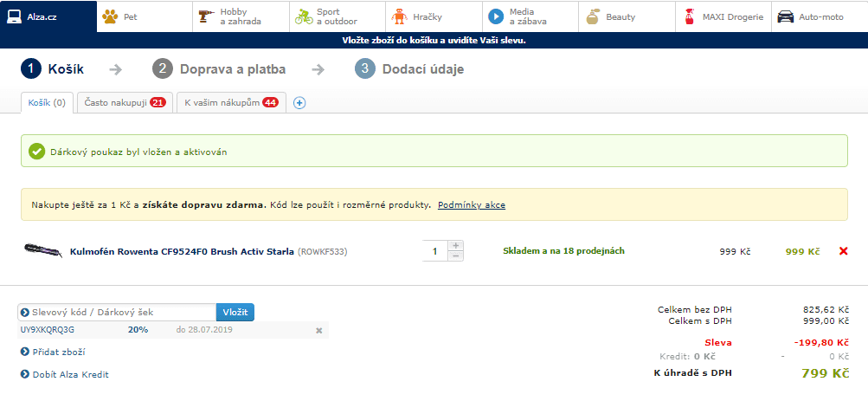The height and width of the screenshot is (401, 868).
Task: Click the perfume bottle Beauty icon
Action: point(592,16)
